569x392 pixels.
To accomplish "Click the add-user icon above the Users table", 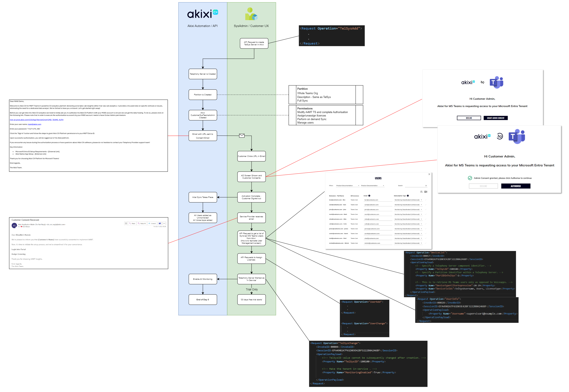I will [x=421, y=192].
